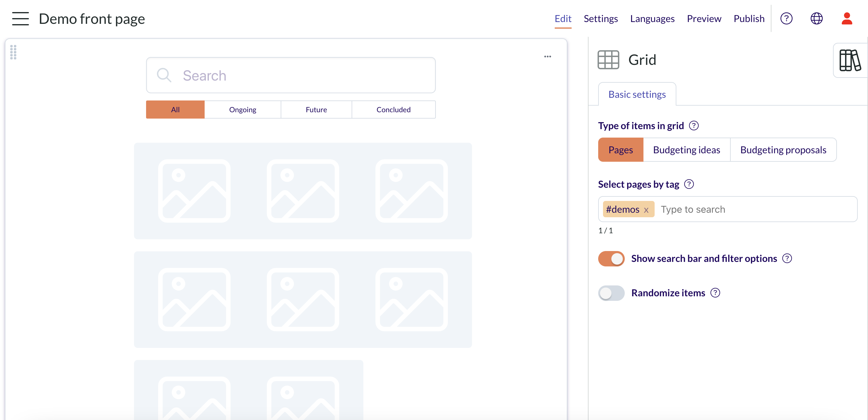Click the help question mark icon in header
868x420 pixels.
click(x=786, y=18)
